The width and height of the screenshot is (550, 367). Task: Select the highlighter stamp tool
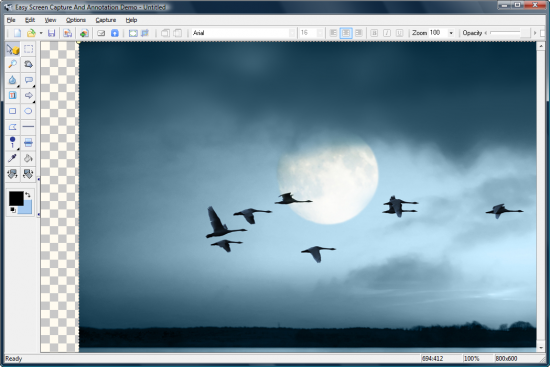[28, 142]
